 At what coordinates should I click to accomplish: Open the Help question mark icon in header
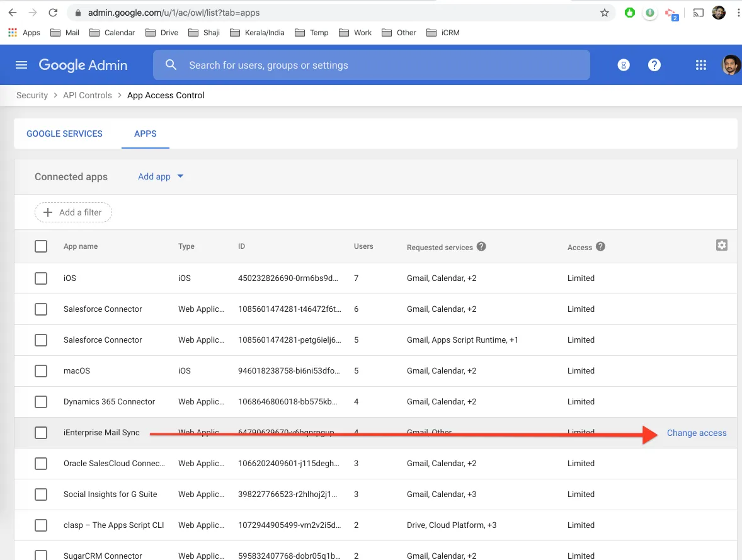654,65
